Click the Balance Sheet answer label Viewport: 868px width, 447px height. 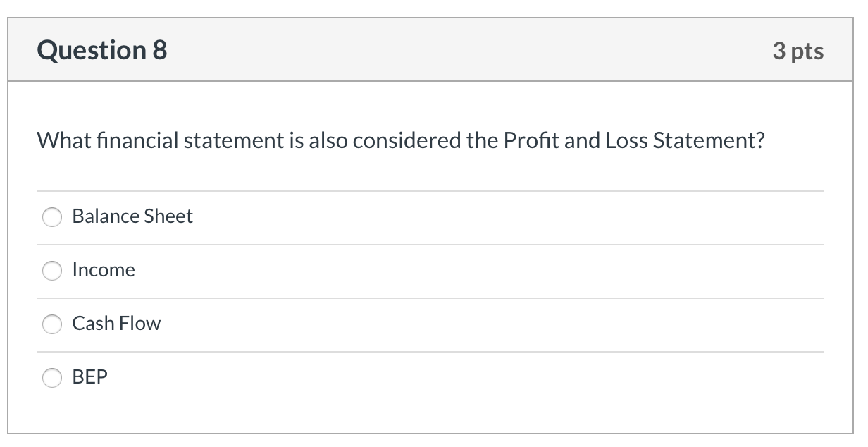click(x=132, y=217)
